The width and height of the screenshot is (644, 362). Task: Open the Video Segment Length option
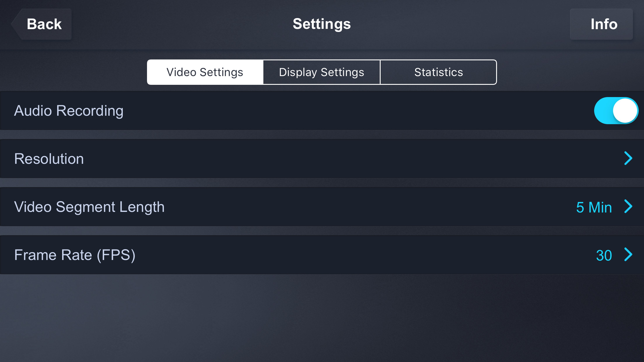[89, 207]
